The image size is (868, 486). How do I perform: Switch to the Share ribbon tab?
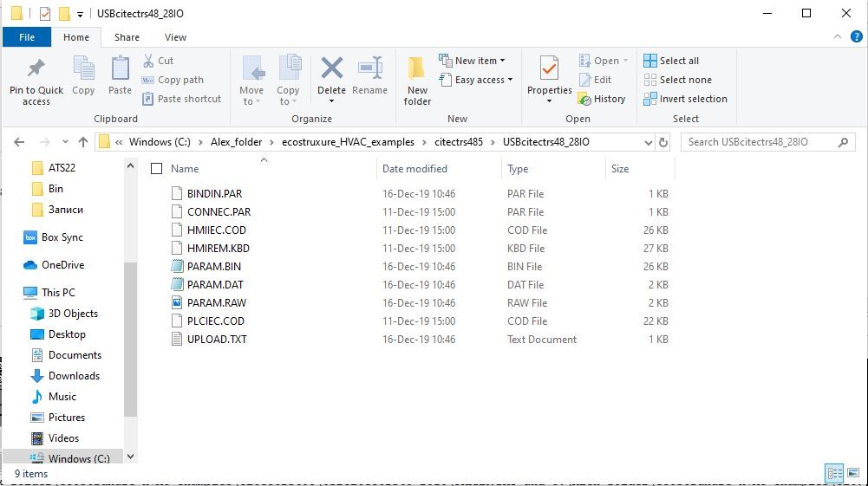(x=127, y=37)
